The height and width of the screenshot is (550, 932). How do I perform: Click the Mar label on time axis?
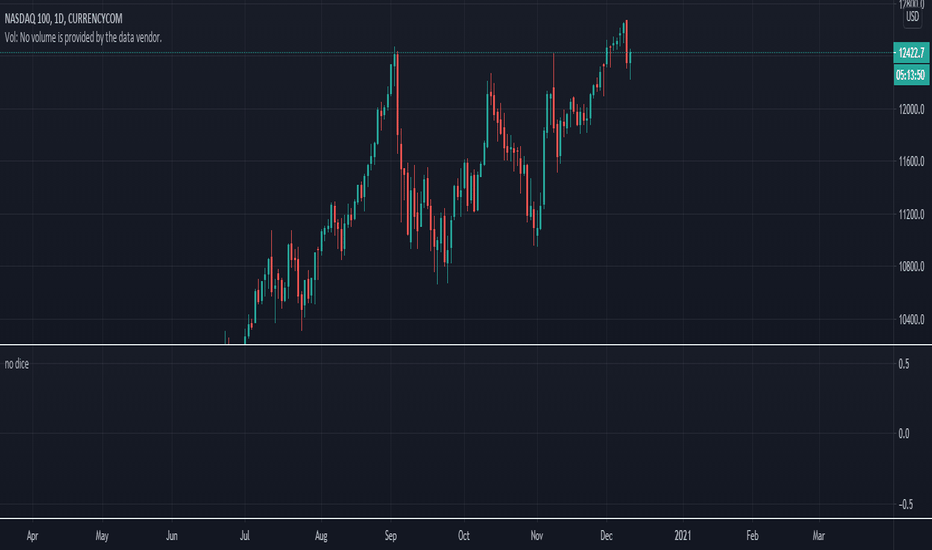coord(818,536)
